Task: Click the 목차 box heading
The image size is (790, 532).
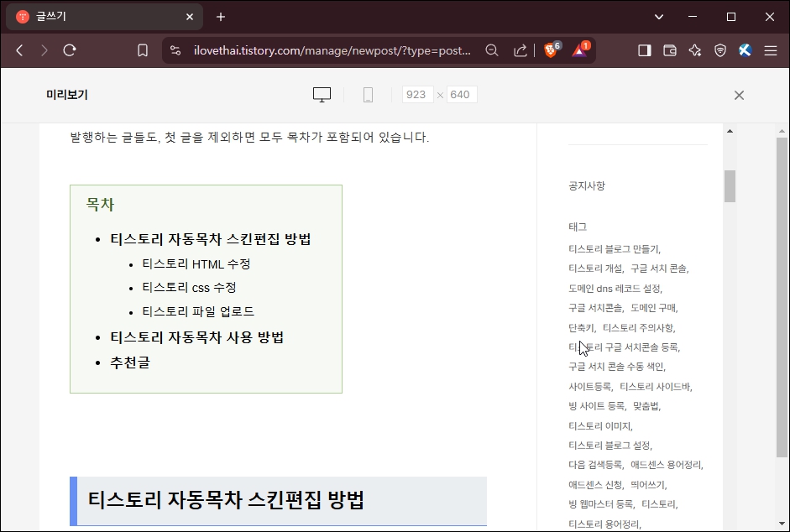Action: (100, 205)
